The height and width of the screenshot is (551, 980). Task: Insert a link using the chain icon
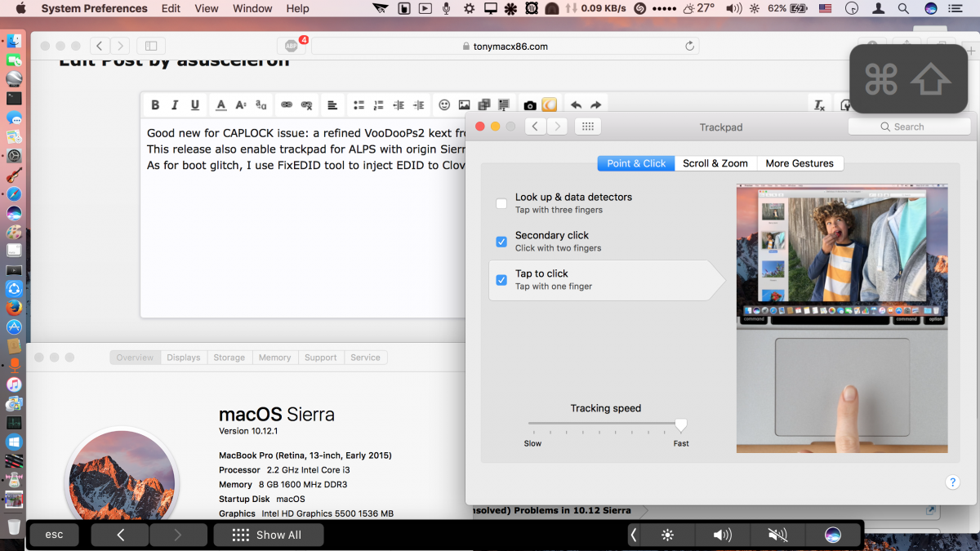287,105
